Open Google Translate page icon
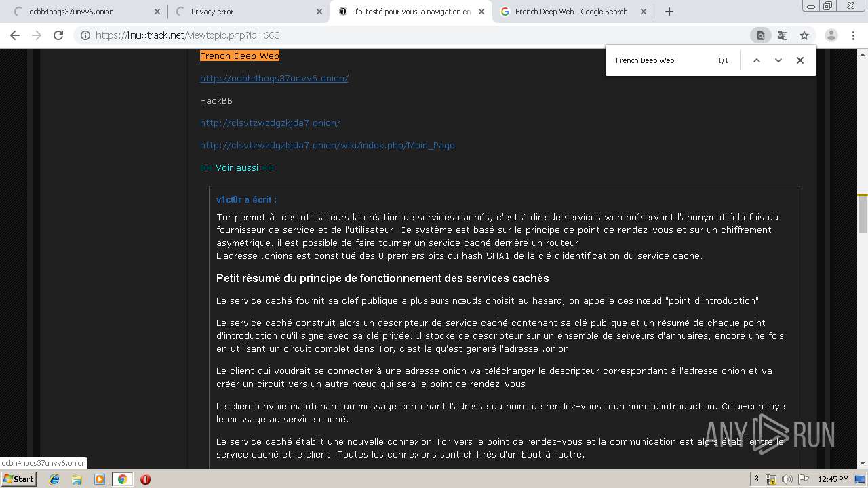The height and width of the screenshot is (488, 868). (x=783, y=35)
